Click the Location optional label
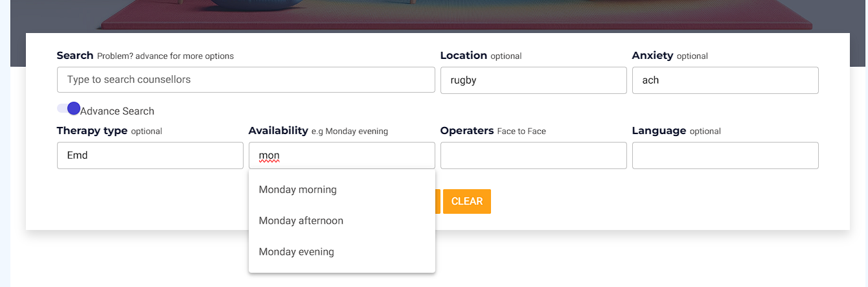 pyautogui.click(x=481, y=56)
